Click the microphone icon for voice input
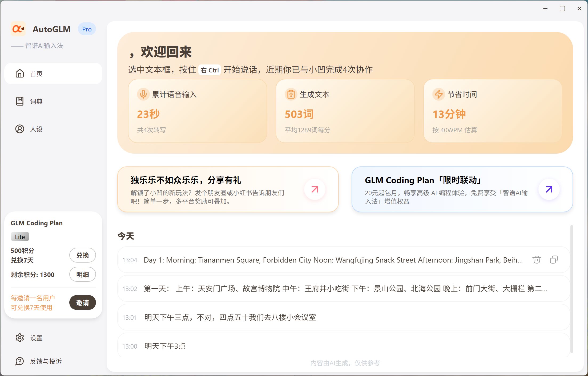This screenshot has height=376, width=588. (143, 94)
